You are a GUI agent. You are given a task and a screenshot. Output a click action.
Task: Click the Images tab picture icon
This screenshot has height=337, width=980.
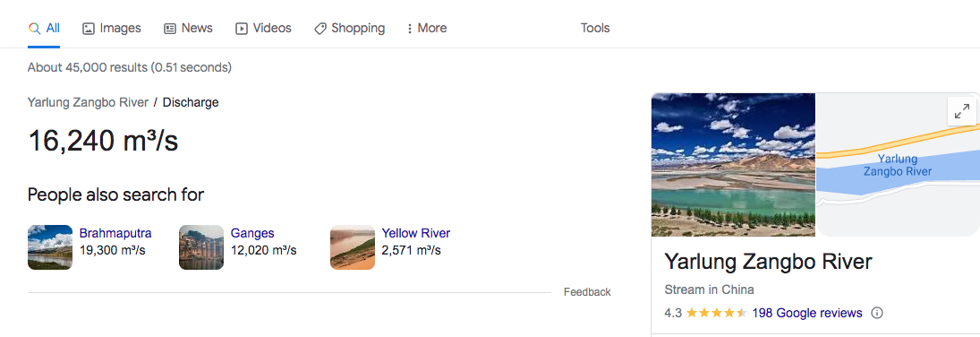coord(89,28)
